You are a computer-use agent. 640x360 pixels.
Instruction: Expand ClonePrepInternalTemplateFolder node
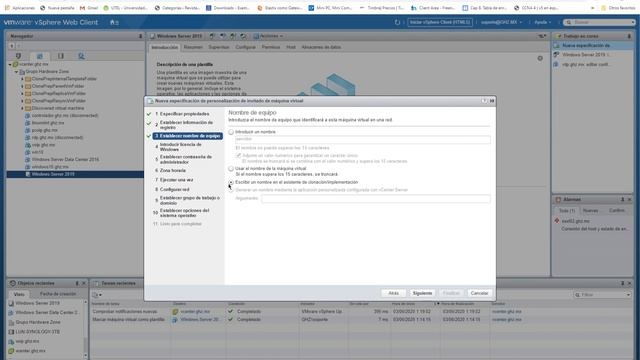point(22,79)
